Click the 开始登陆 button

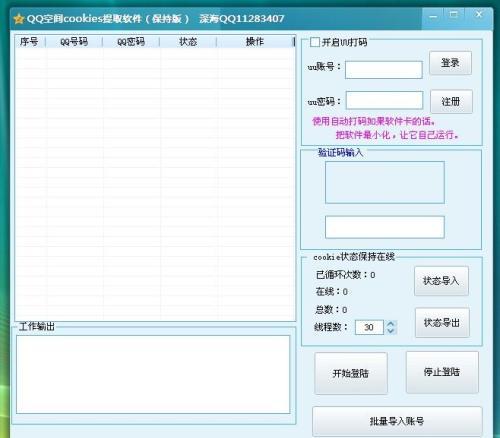tap(351, 373)
